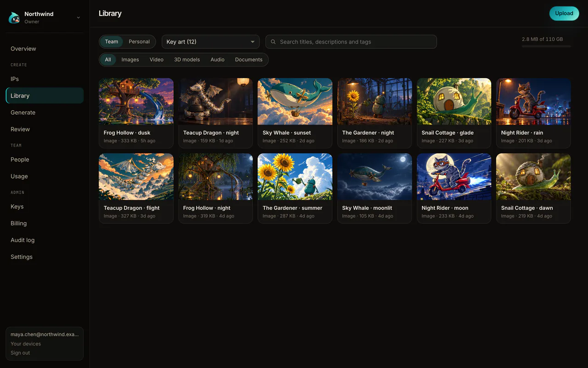Click the Your devices link

(x=26, y=344)
